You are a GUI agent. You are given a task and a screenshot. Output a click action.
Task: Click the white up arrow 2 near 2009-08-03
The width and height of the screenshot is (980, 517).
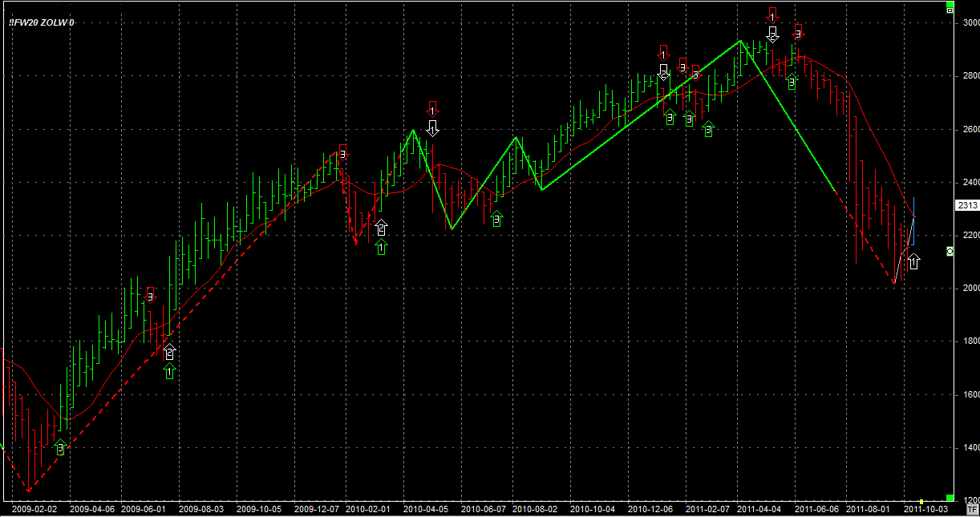(169, 351)
